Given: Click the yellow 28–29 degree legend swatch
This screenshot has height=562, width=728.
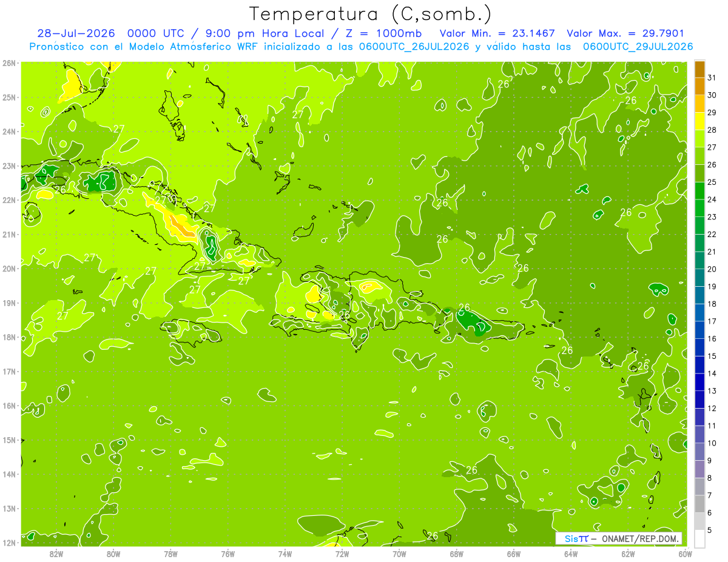Looking at the screenshot, I should (699, 121).
